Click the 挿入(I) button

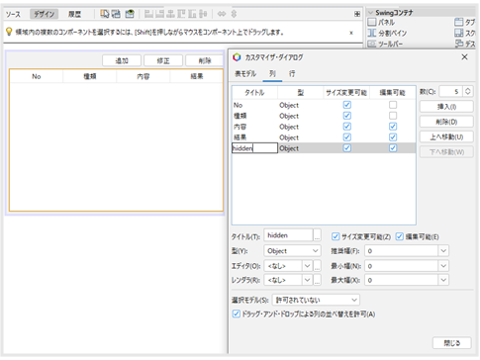point(446,107)
